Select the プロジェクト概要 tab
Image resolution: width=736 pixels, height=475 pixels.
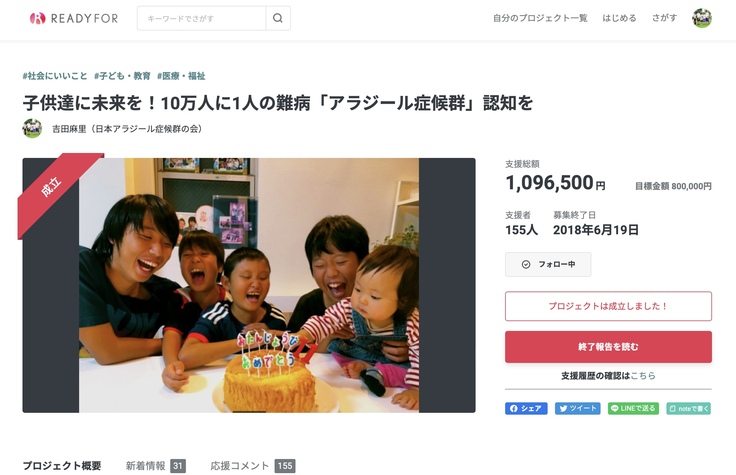(x=62, y=466)
